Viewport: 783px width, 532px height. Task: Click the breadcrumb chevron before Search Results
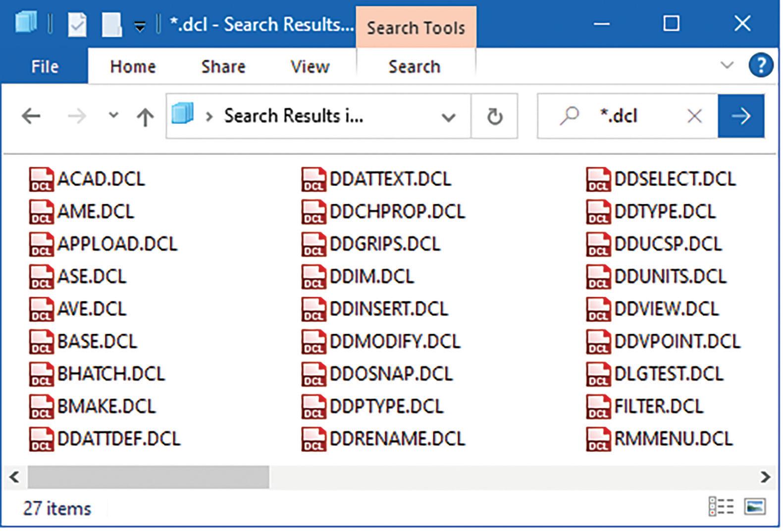[209, 117]
